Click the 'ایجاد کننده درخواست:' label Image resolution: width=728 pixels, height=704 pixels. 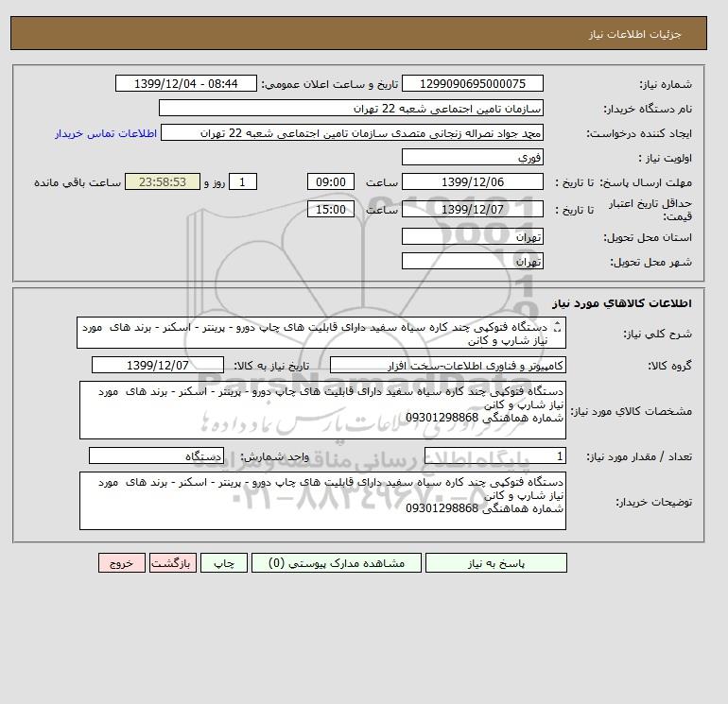pyautogui.click(x=639, y=133)
